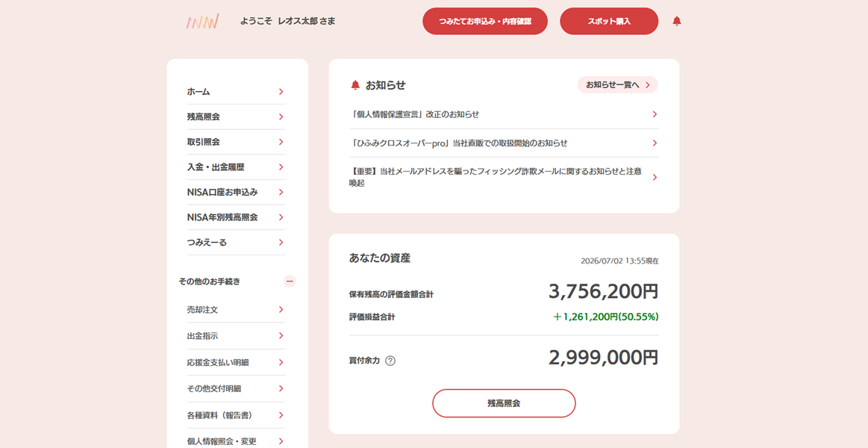Open つみえーる from the sidebar
Viewport: 868px width, 448px height.
tap(235, 243)
